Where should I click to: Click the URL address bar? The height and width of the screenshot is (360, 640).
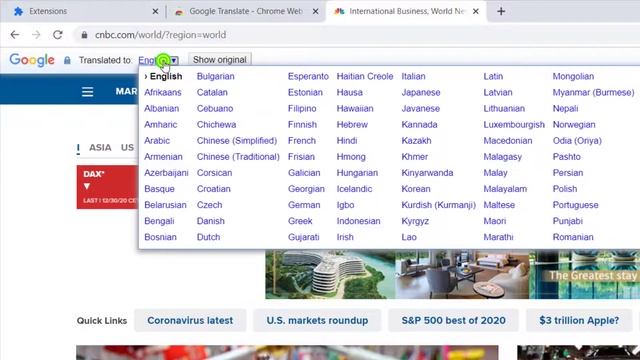[x=355, y=35]
